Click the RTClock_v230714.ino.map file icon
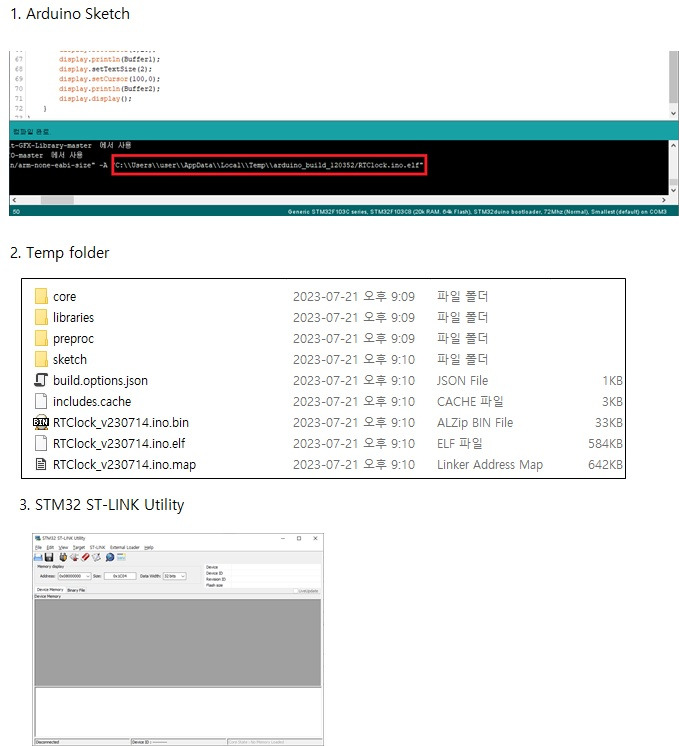This screenshot has height=746, width=679. pos(41,464)
